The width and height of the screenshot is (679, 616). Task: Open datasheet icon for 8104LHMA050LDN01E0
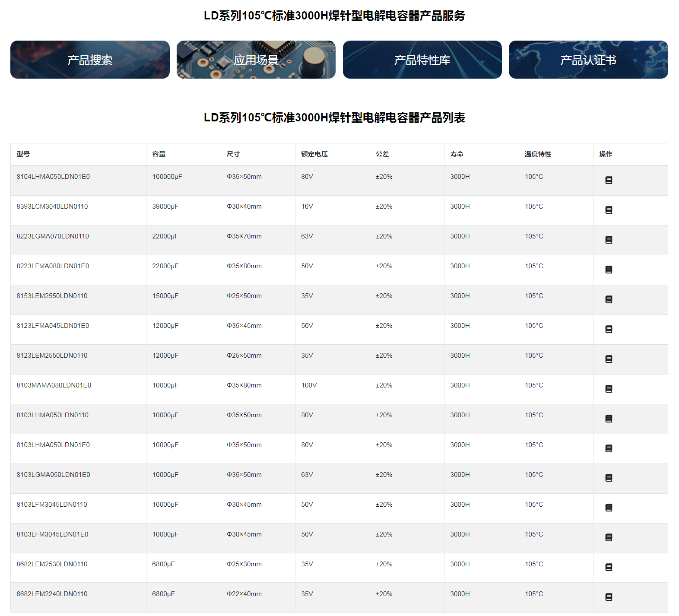pyautogui.click(x=609, y=180)
